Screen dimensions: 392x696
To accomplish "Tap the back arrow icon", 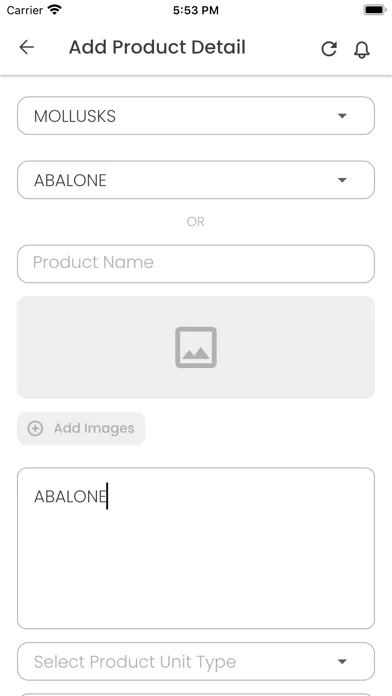I will (x=27, y=47).
